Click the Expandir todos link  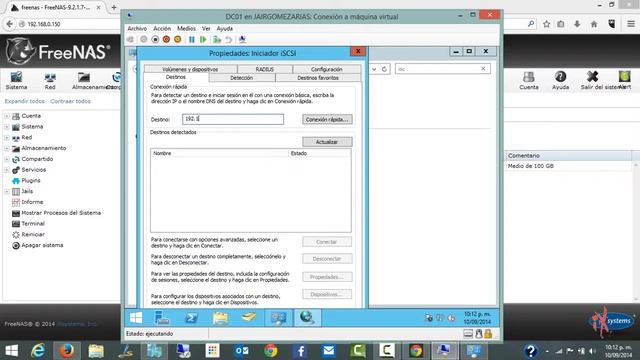click(x=24, y=101)
